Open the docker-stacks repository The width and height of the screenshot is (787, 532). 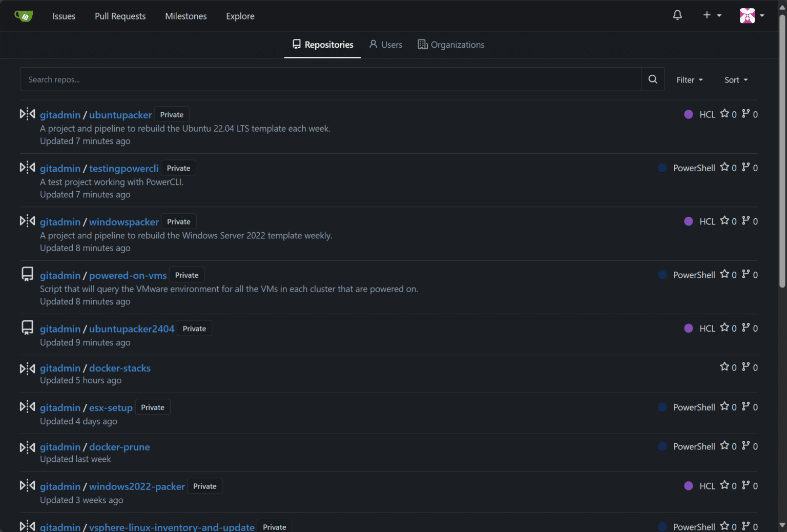(x=119, y=368)
